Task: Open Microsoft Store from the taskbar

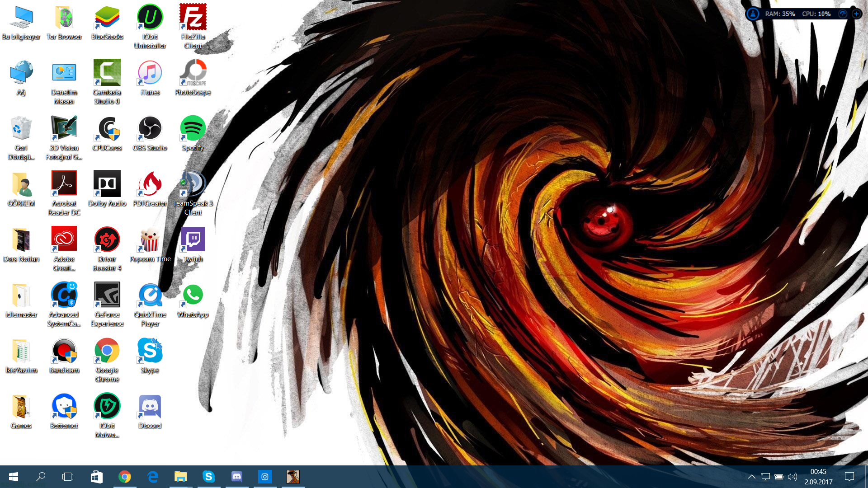Action: 96,477
